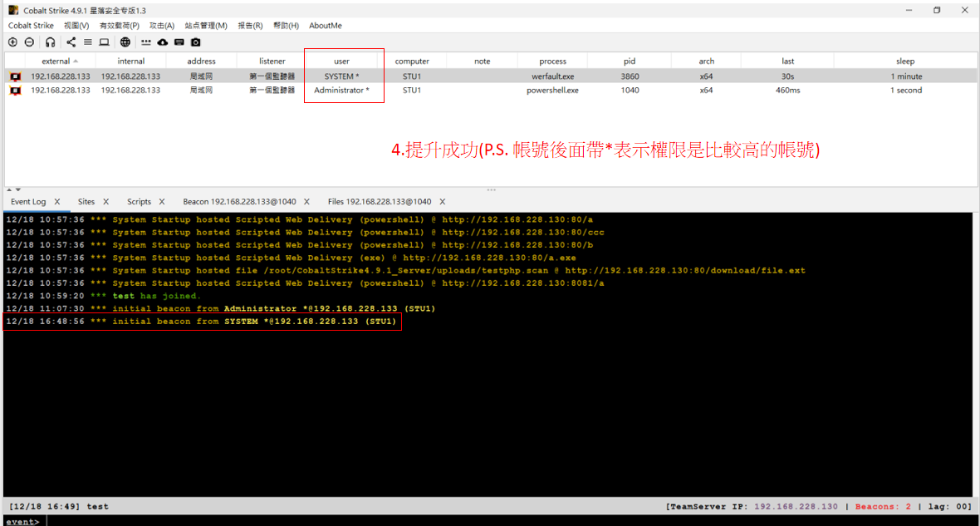Sort sessions by external column header

click(x=60, y=61)
